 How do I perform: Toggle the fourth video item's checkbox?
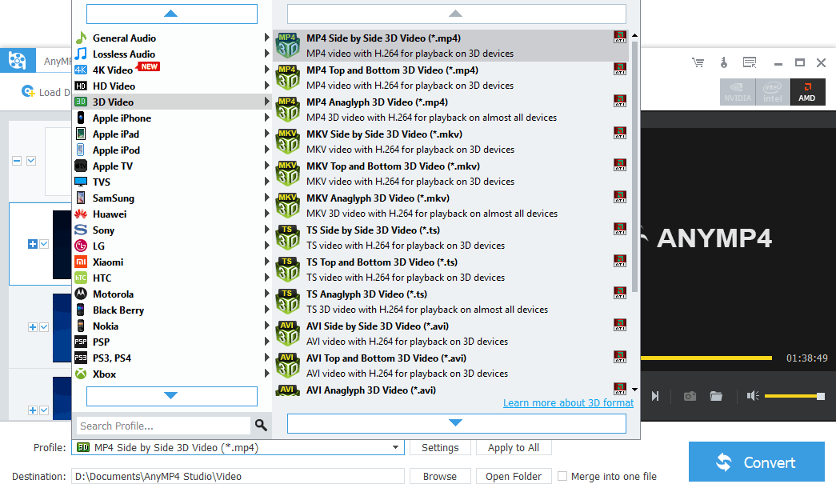click(x=44, y=410)
